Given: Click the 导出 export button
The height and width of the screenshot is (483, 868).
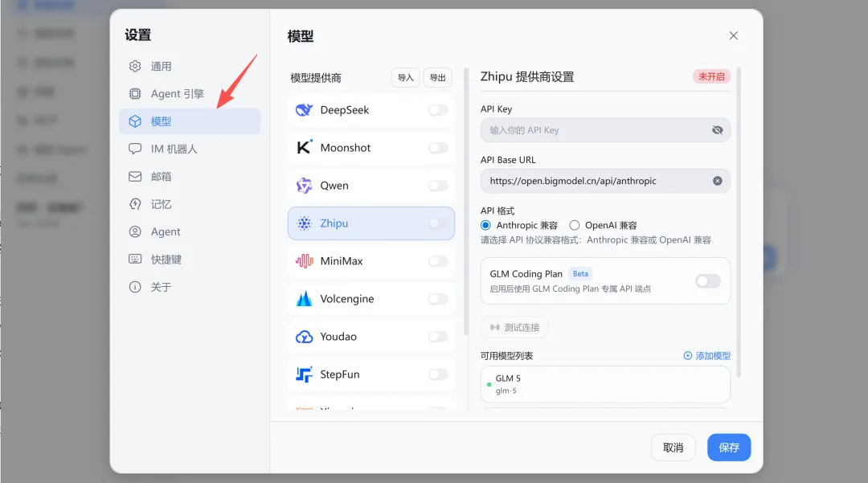Looking at the screenshot, I should (438, 77).
